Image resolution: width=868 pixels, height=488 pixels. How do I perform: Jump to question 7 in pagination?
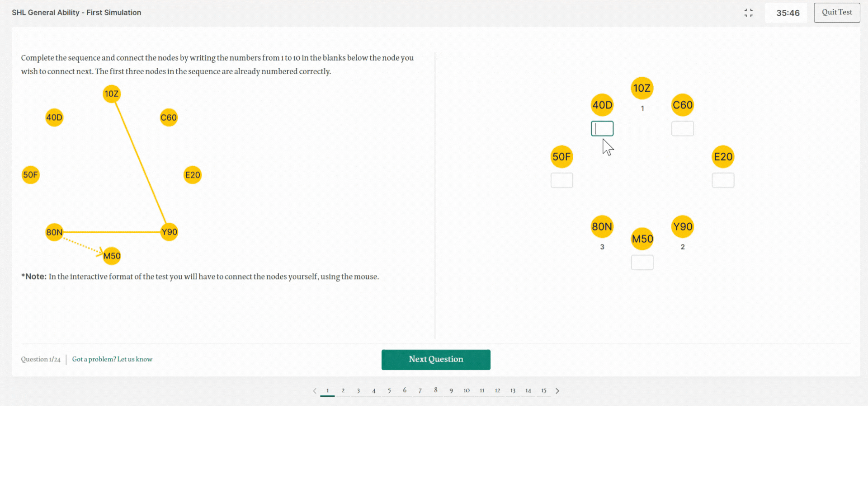tap(420, 391)
